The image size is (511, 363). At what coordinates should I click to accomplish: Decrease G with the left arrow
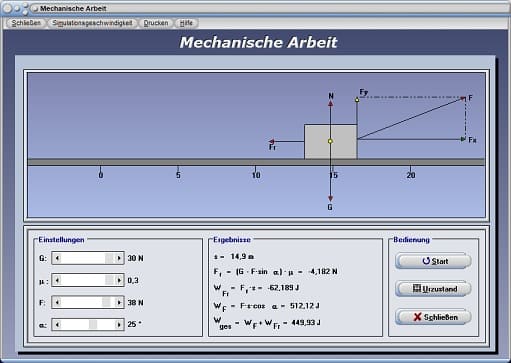pos(57,258)
